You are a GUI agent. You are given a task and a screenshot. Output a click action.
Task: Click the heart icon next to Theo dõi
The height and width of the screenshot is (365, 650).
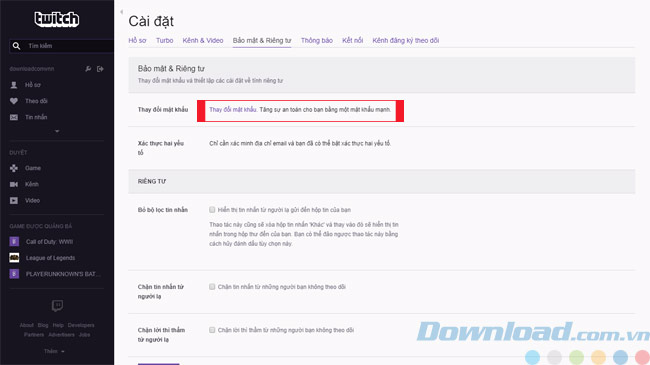point(14,101)
